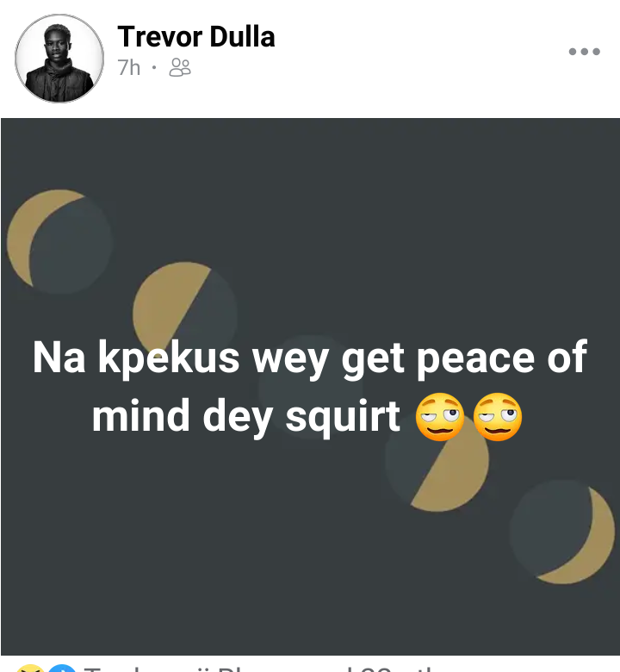Open the three-dot post options menu

pyautogui.click(x=584, y=52)
